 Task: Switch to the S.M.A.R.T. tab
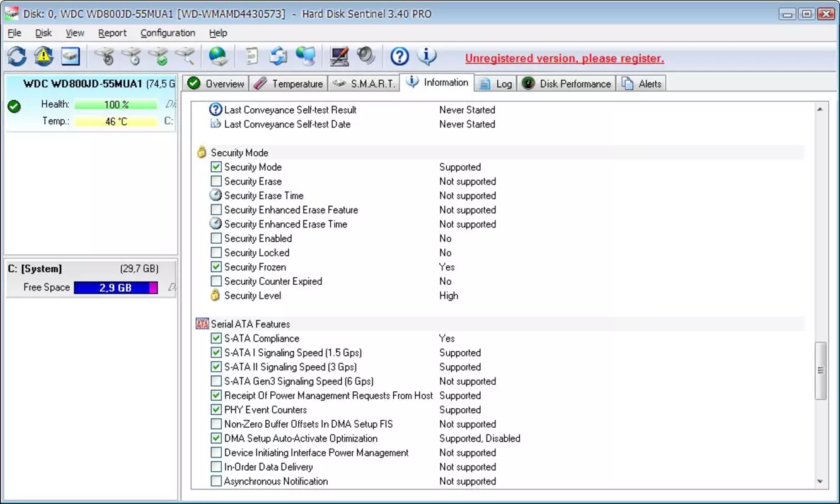coord(364,84)
